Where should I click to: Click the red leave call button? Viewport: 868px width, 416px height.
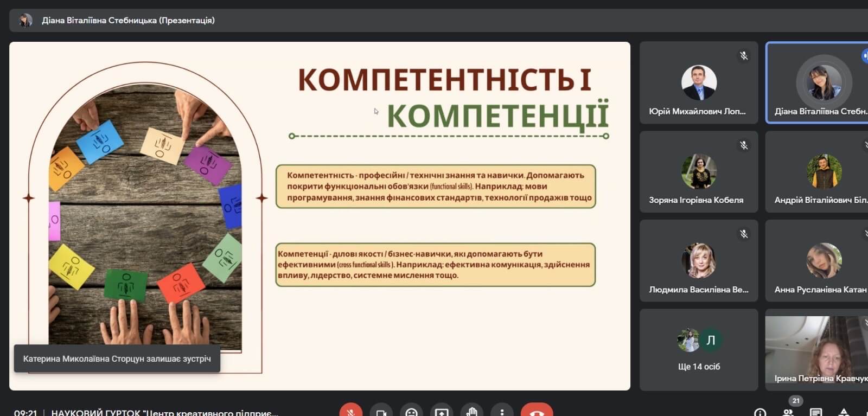click(x=537, y=411)
